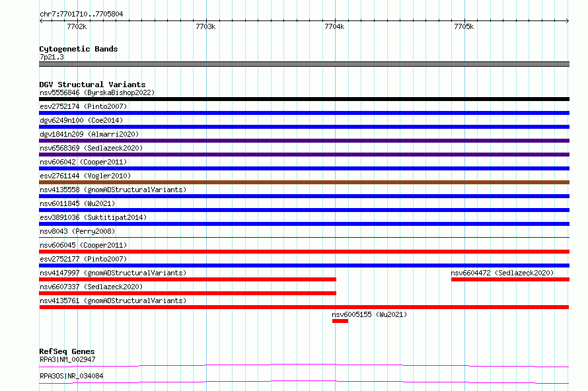Click the RPA3|NM_002947 gene label

pyautogui.click(x=67, y=359)
